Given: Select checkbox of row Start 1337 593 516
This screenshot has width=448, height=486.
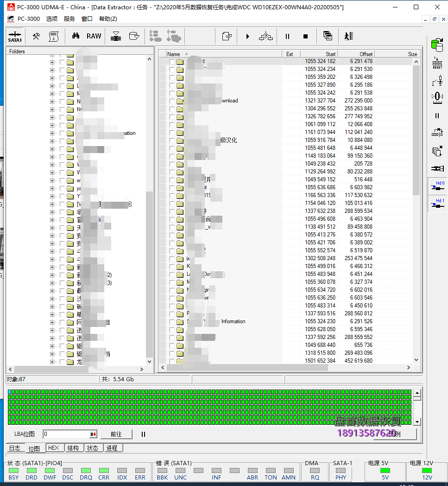Looking at the screenshot, I should click(x=172, y=313).
